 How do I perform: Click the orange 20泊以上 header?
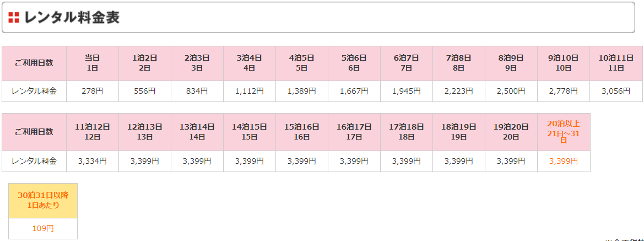[x=564, y=132]
